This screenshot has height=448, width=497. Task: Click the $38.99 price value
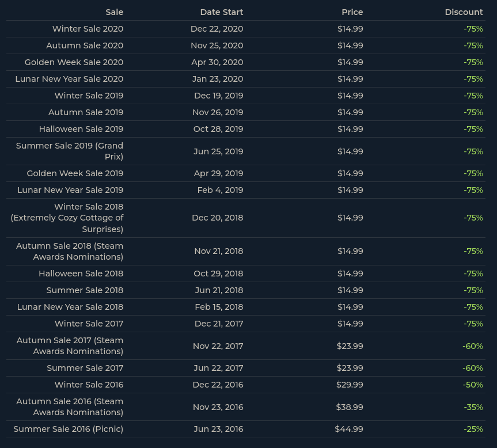pyautogui.click(x=350, y=407)
